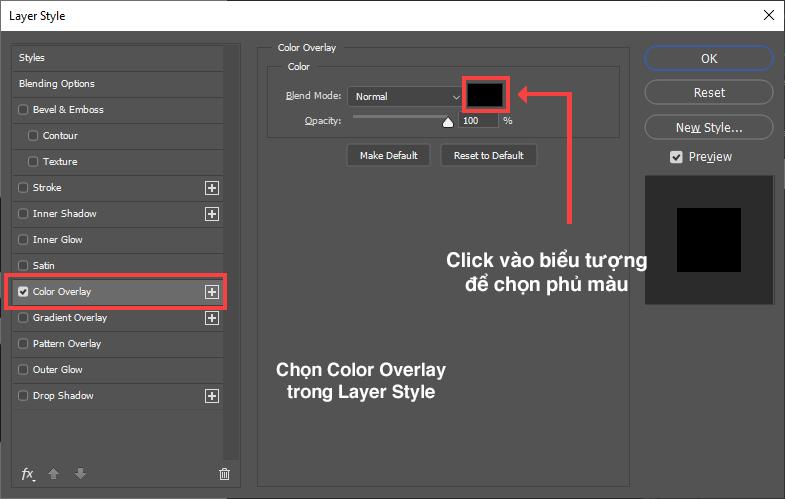Move selected effect down arrow icon
Viewport: 785px width, 499px height.
point(80,473)
